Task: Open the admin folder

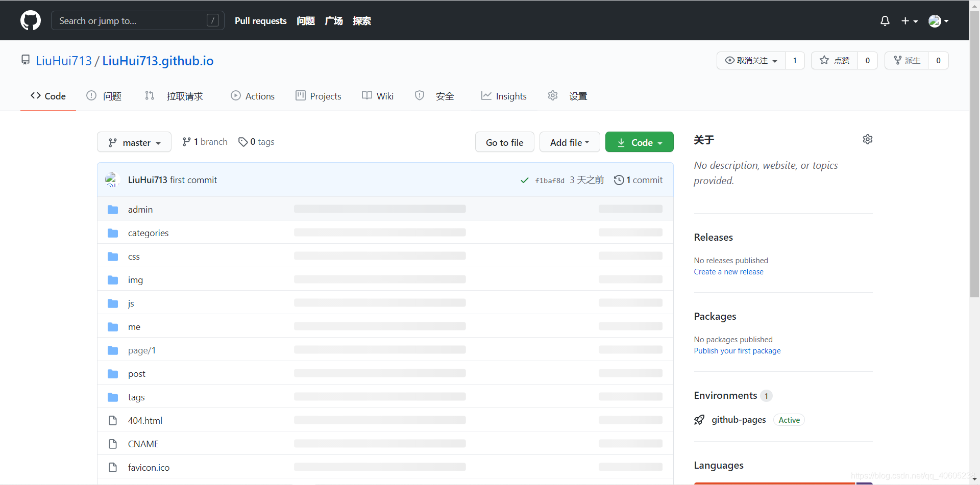Action: coord(140,210)
